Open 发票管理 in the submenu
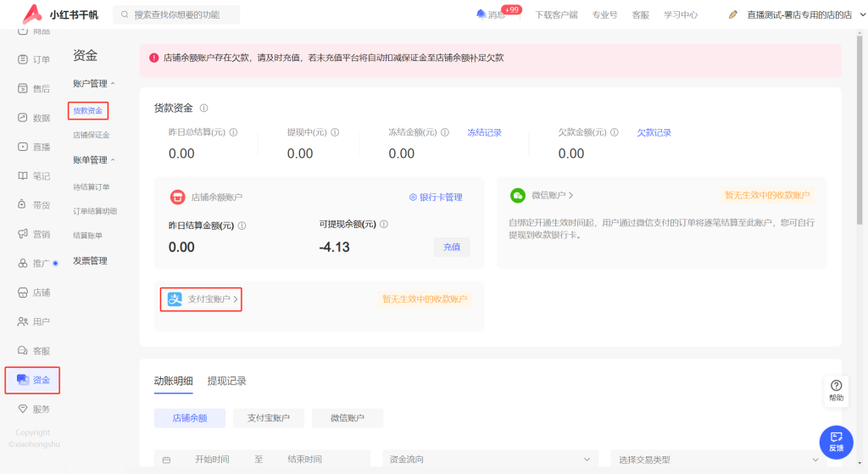Screen dimensions: 868x474 tap(90, 261)
